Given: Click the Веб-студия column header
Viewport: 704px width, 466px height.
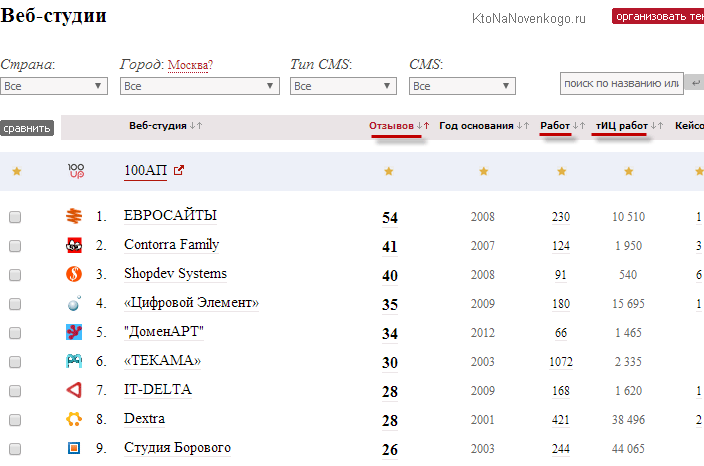Looking at the screenshot, I should 158,126.
